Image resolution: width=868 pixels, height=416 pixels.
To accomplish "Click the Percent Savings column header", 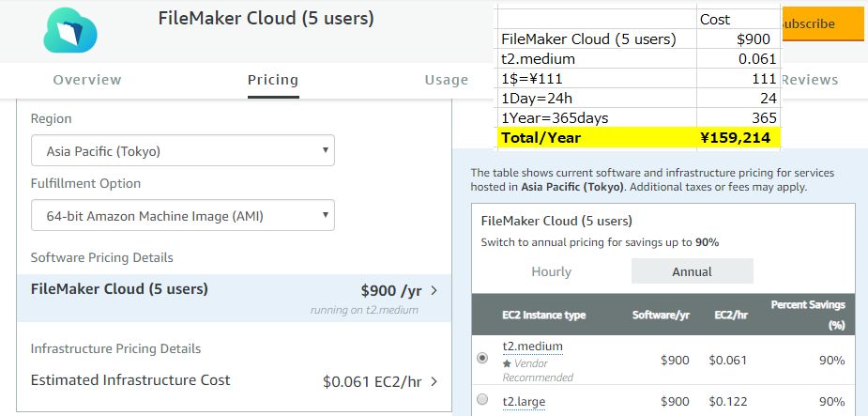I will 808,314.
